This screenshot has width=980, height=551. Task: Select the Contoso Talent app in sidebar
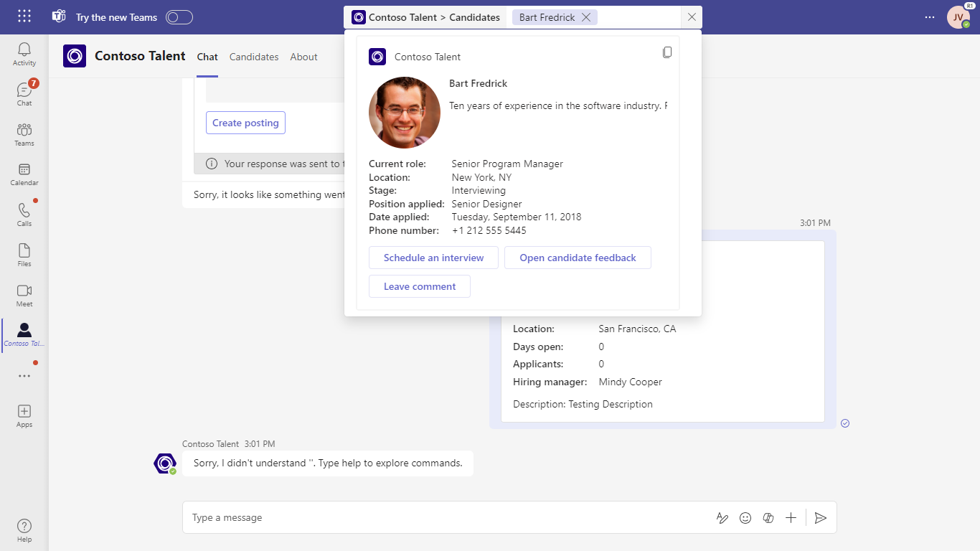coord(24,335)
